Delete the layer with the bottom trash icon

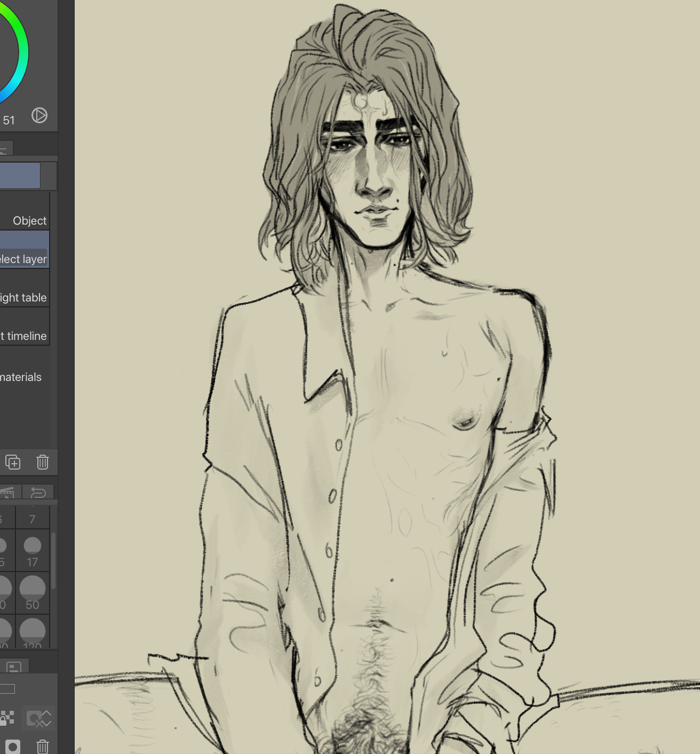[43, 747]
